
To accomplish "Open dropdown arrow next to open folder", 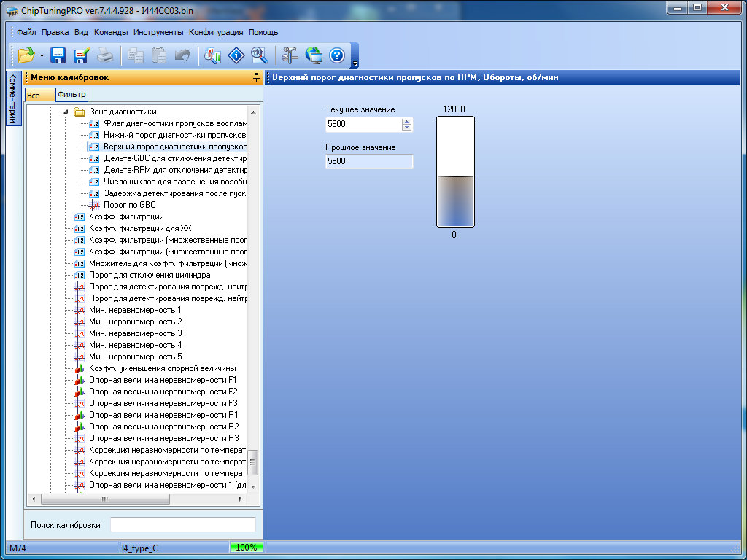I will pos(42,55).
